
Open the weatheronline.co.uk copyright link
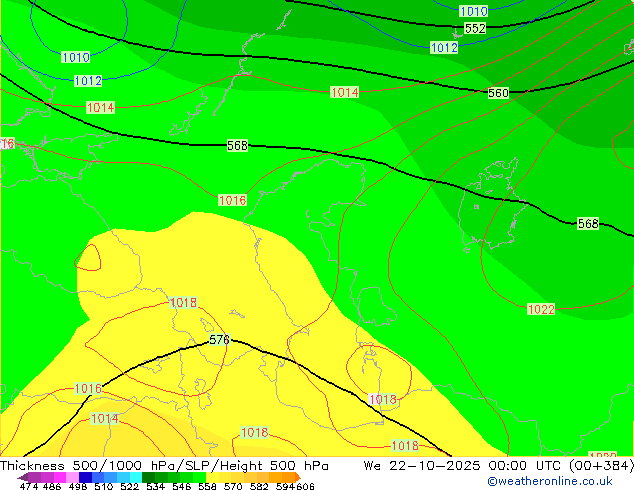coord(549,481)
